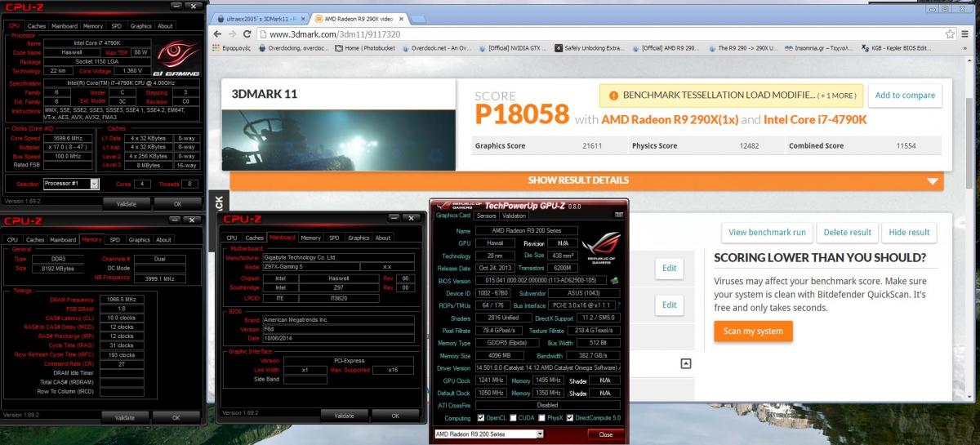Click the Delete result button
Viewport: 980px width, 445px height.
pyautogui.click(x=848, y=233)
